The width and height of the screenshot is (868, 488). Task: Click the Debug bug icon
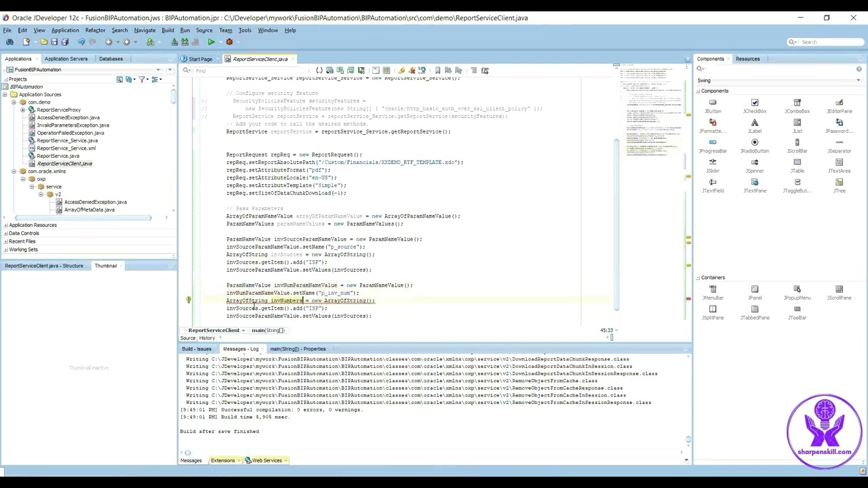(x=229, y=42)
